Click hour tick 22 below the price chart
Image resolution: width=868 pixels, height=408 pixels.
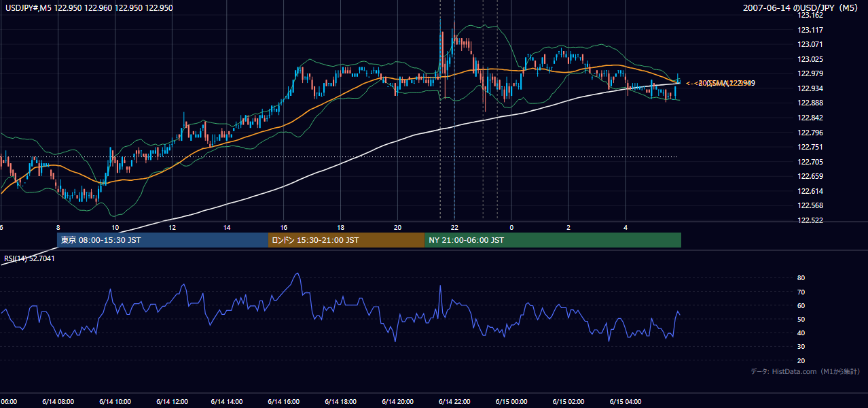pos(454,228)
